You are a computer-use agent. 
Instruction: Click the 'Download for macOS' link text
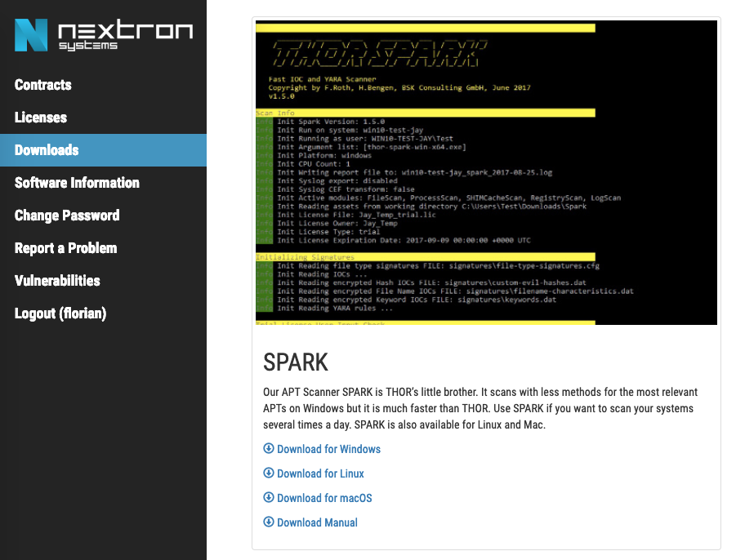click(x=324, y=498)
